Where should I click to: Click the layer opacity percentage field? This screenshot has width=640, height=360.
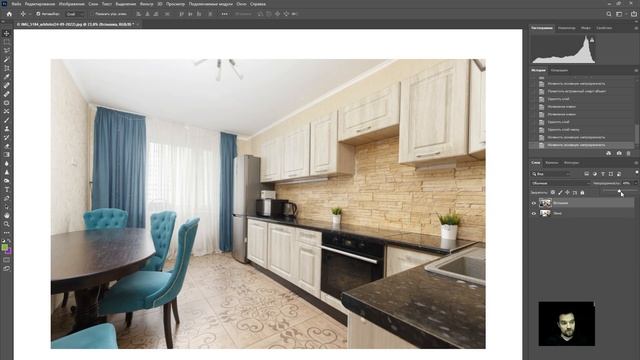[x=626, y=183]
